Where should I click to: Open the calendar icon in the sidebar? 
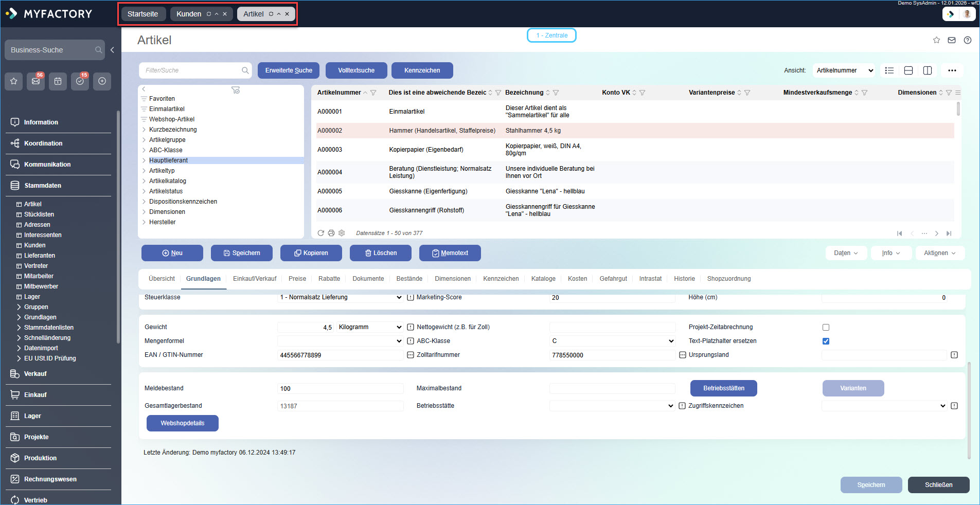point(58,81)
